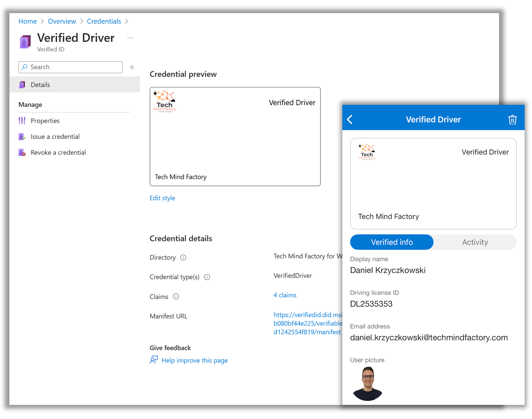Open the ellipsis menu beside Verified Driver
This screenshot has height=419, width=532.
click(x=130, y=38)
